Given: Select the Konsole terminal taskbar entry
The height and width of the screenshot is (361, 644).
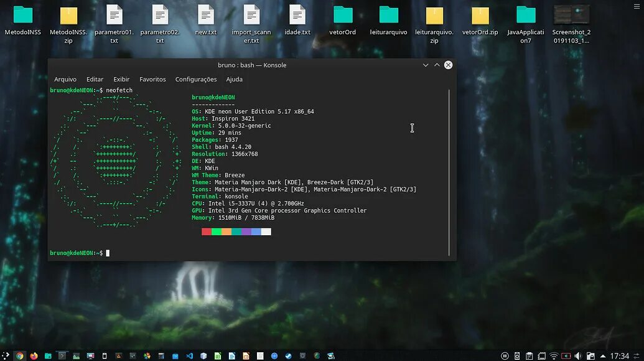Looking at the screenshot, I should tap(62, 355).
